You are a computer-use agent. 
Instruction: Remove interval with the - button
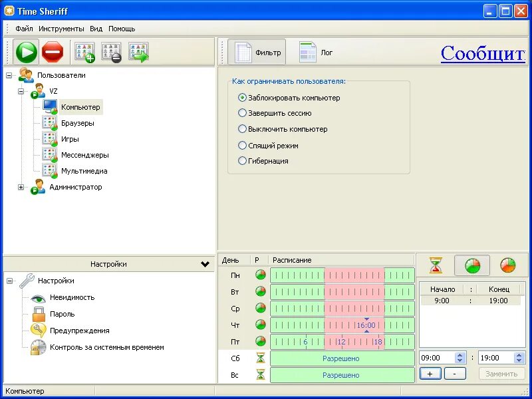coord(455,374)
